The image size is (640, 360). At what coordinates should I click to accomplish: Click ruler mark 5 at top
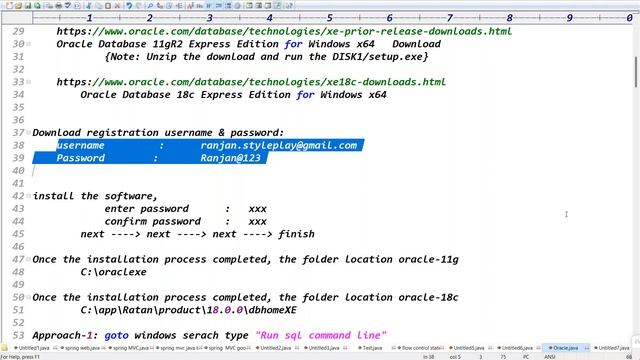329,18
